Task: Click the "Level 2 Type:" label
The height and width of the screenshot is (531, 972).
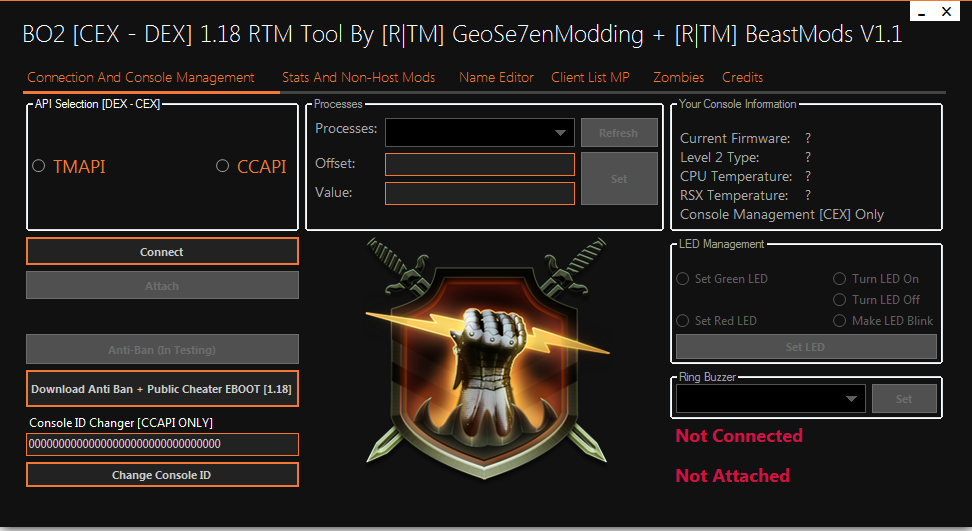Action: click(x=720, y=157)
